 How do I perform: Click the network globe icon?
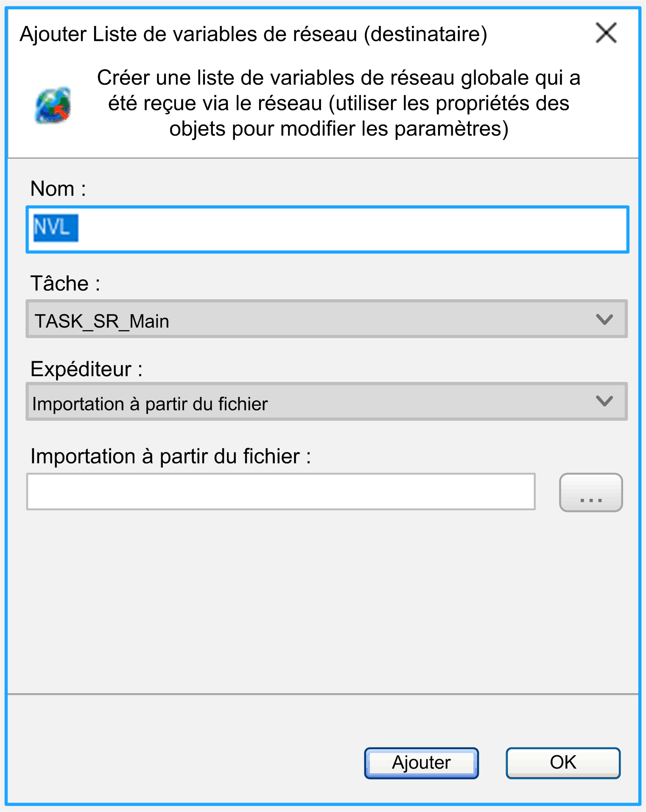pyautogui.click(x=53, y=105)
